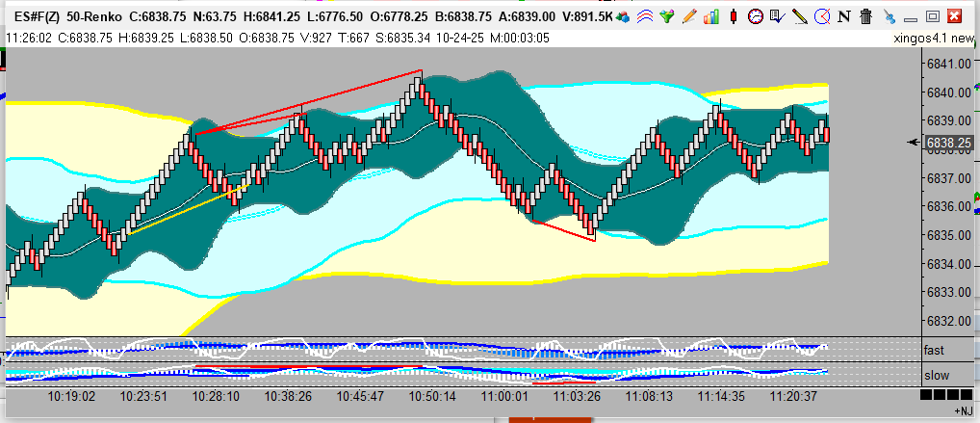Click the trash can delete icon
The image size is (980, 423).
pos(865,16)
